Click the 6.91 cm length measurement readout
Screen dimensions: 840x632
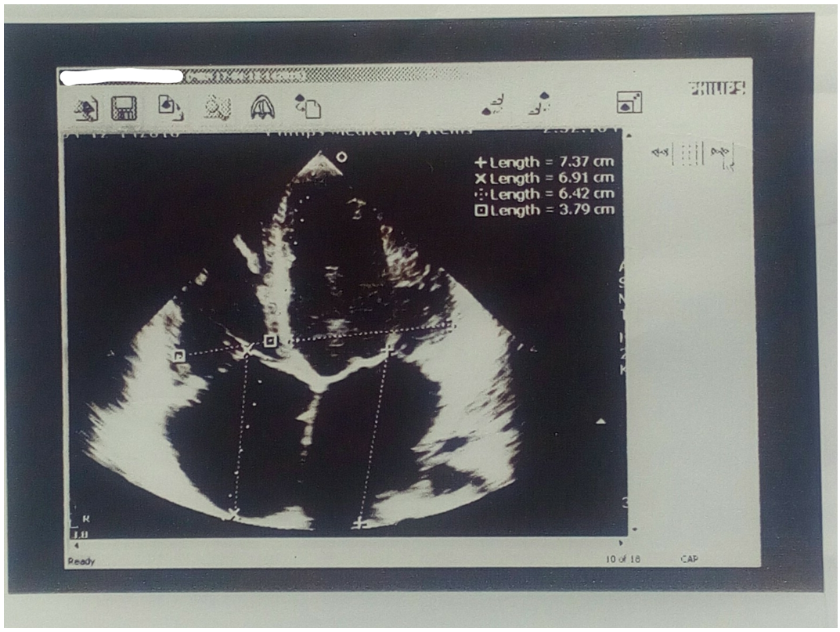545,178
